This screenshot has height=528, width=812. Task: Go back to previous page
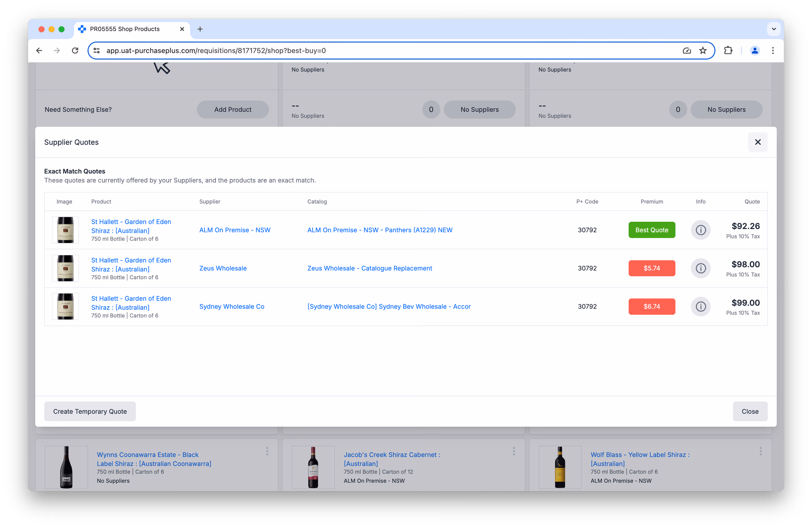point(39,51)
